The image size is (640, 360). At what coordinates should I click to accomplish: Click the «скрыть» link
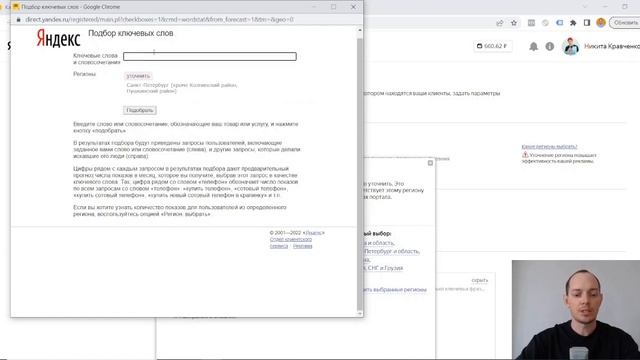480,280
